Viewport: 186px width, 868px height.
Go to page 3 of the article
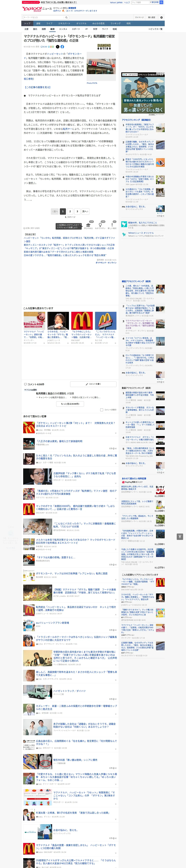coord(77,211)
